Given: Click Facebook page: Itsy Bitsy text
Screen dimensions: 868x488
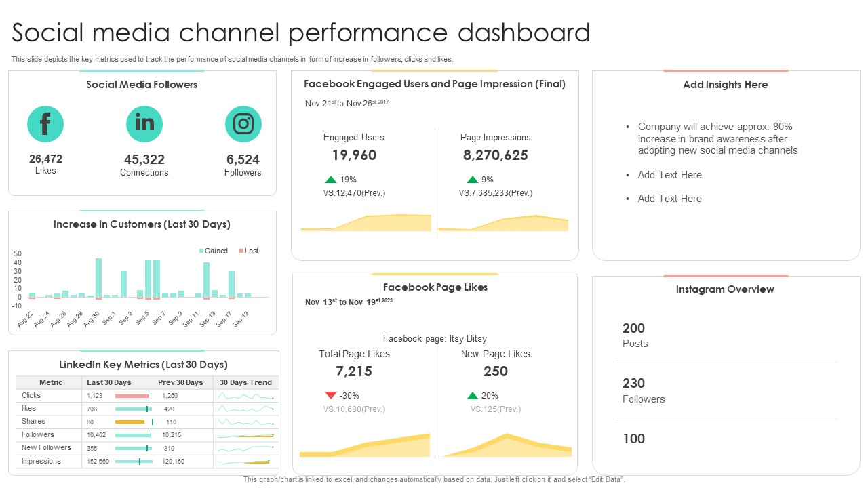Looking at the screenshot, I should [x=435, y=339].
